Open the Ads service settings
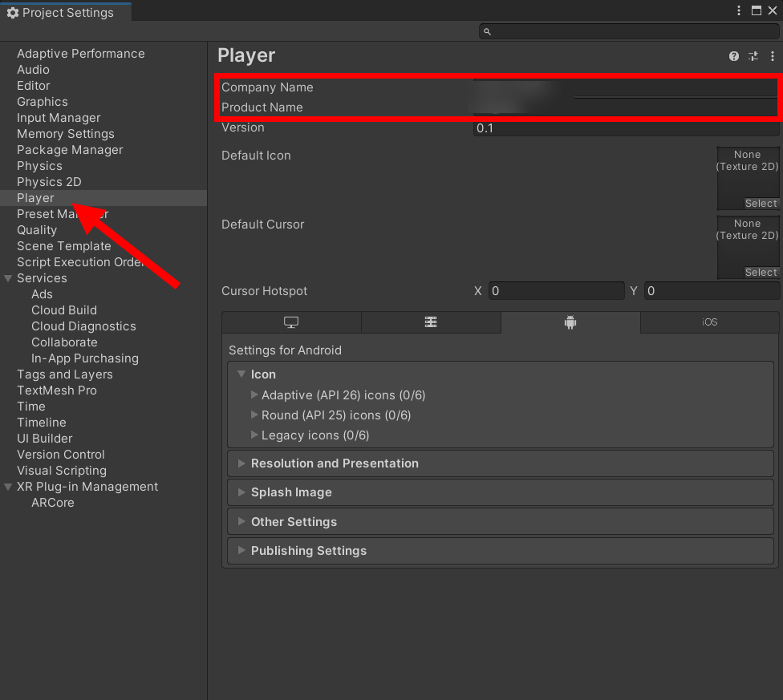The height and width of the screenshot is (700, 783). pyautogui.click(x=42, y=294)
